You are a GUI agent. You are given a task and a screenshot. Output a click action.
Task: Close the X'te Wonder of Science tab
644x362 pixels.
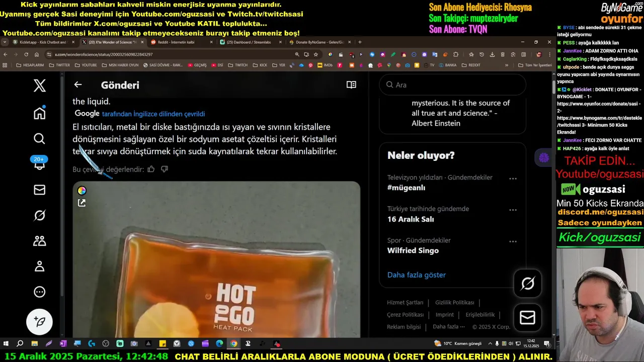click(x=142, y=42)
